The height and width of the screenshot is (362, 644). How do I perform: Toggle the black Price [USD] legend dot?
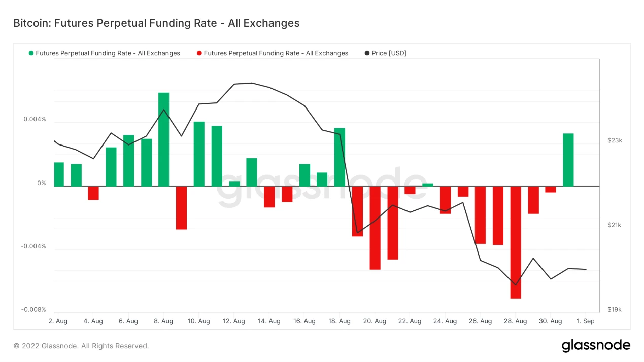click(367, 53)
